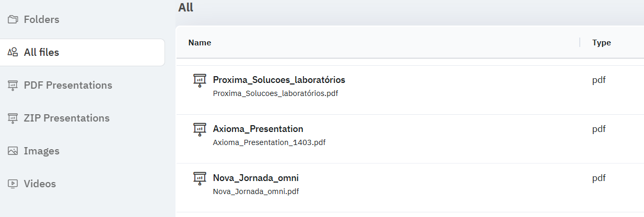Switch to ZIP Presentations

[x=67, y=118]
